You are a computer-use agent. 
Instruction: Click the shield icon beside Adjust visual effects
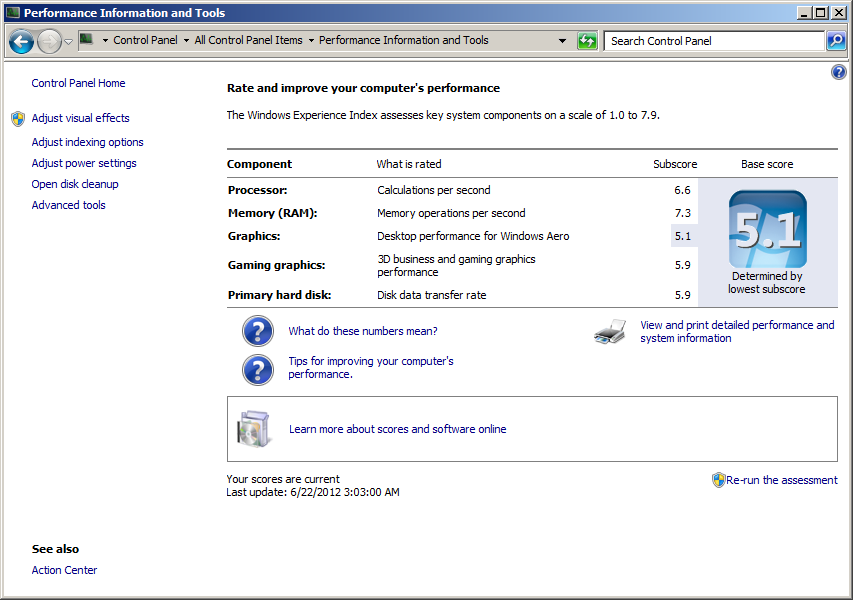(x=18, y=119)
